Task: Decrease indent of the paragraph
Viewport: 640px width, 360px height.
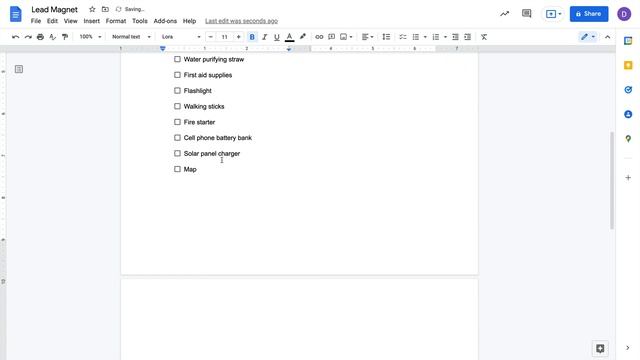Action: tap(455, 37)
